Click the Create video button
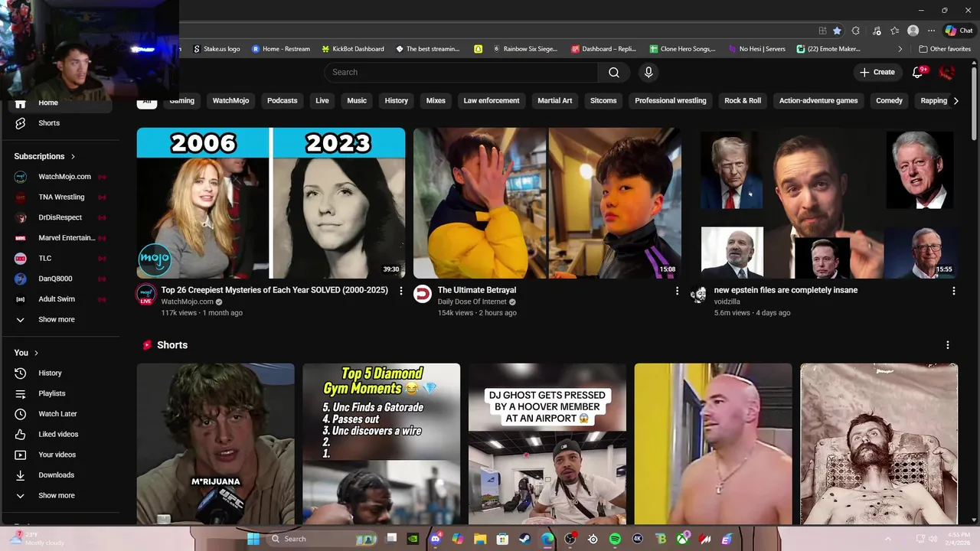The height and width of the screenshot is (551, 980). [877, 72]
